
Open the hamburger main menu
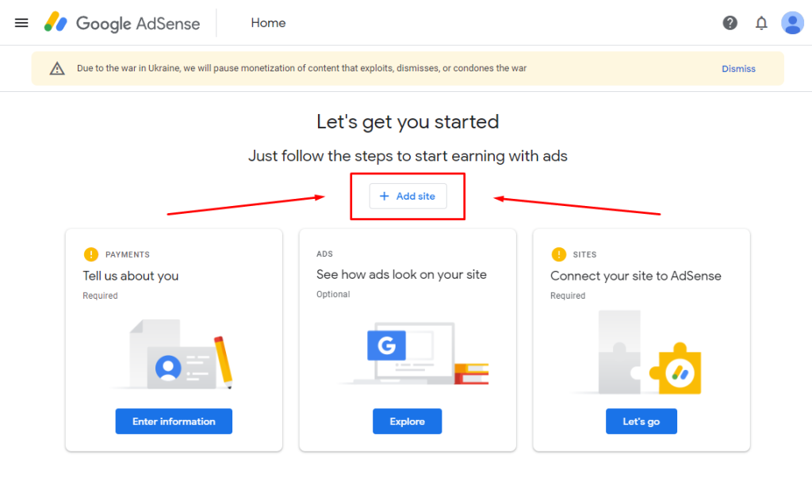point(21,23)
